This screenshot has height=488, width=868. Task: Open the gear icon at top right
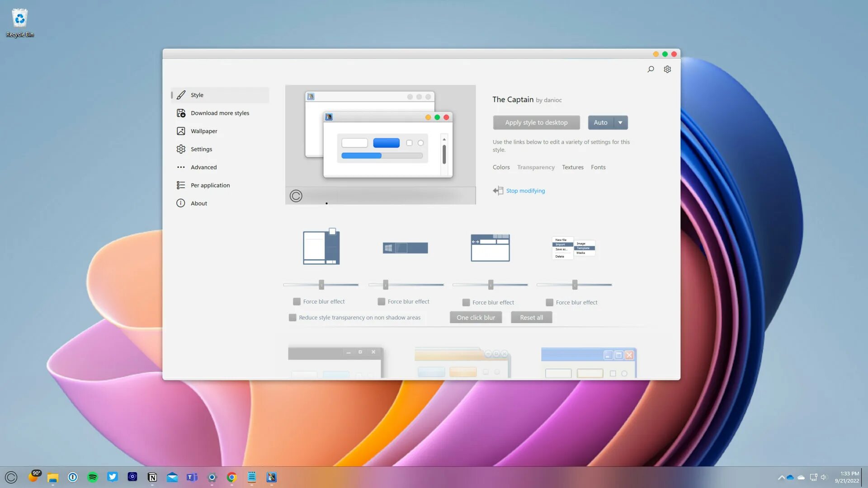(667, 69)
